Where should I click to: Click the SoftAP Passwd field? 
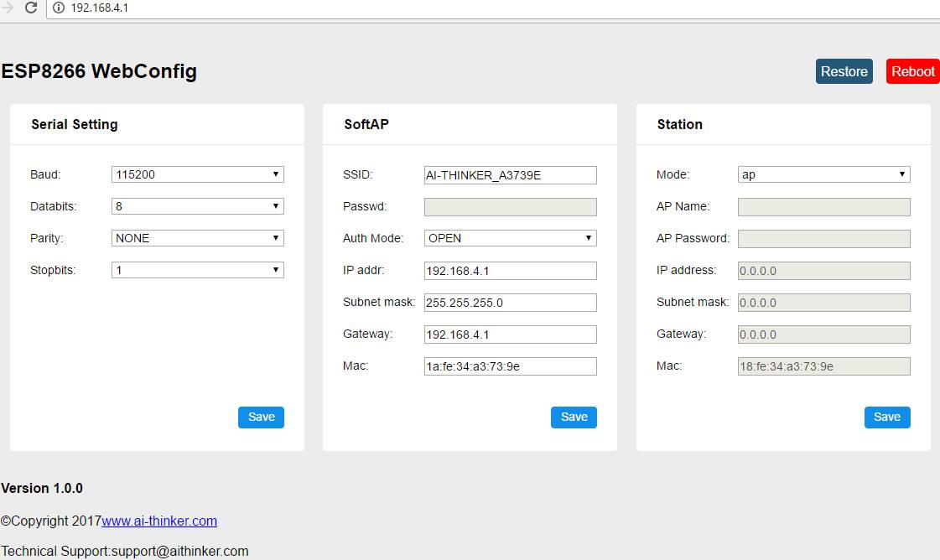tap(510, 207)
